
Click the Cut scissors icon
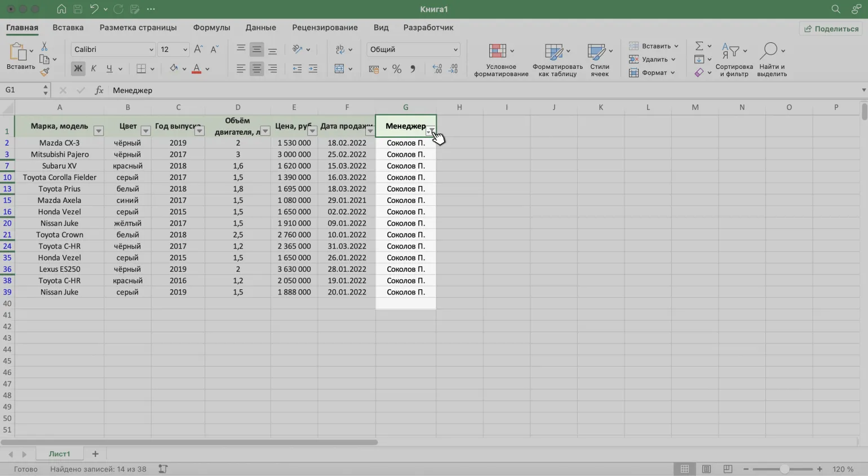pyautogui.click(x=45, y=47)
